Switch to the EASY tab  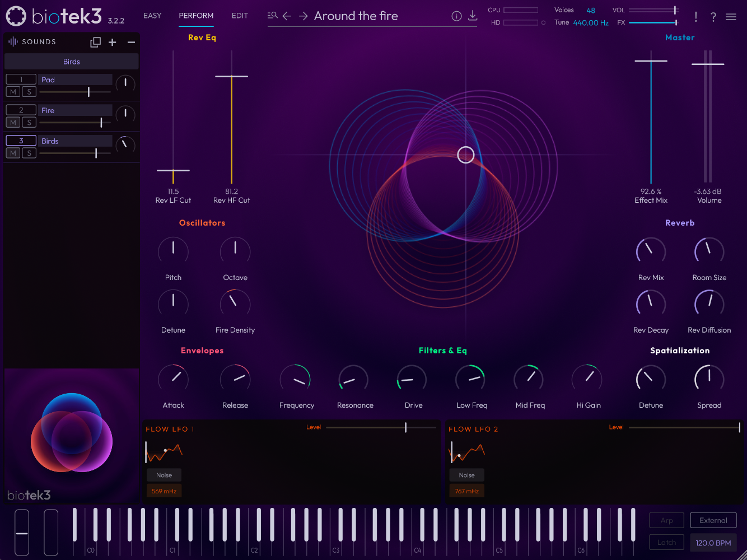pyautogui.click(x=152, y=16)
